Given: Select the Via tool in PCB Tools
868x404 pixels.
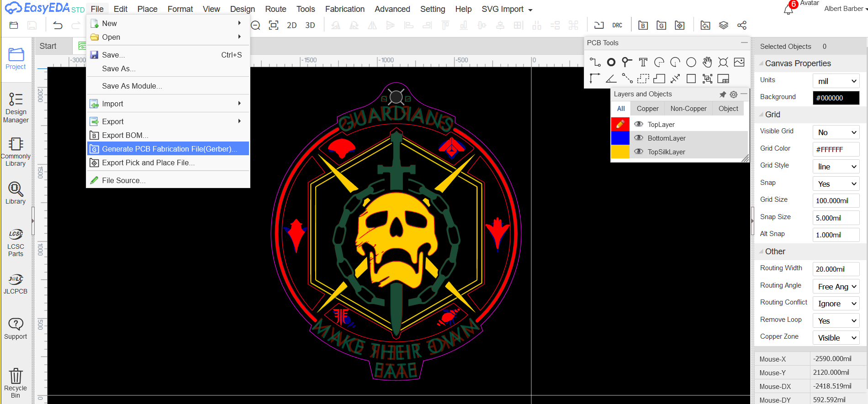Looking at the screenshot, I should coord(627,62).
